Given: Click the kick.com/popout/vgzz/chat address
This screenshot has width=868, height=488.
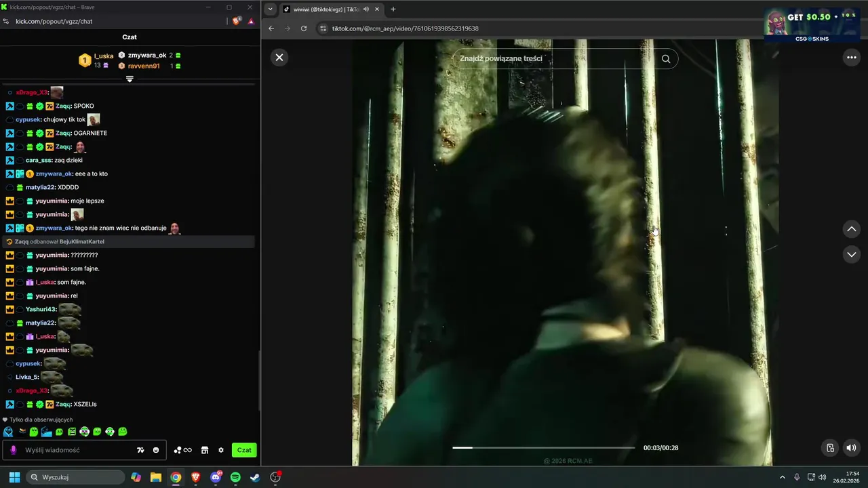Looking at the screenshot, I should click(x=54, y=21).
